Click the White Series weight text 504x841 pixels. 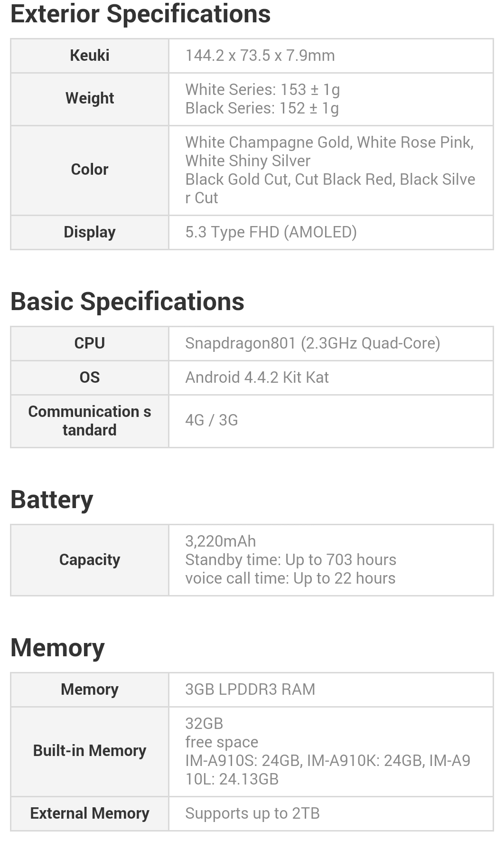262,89
